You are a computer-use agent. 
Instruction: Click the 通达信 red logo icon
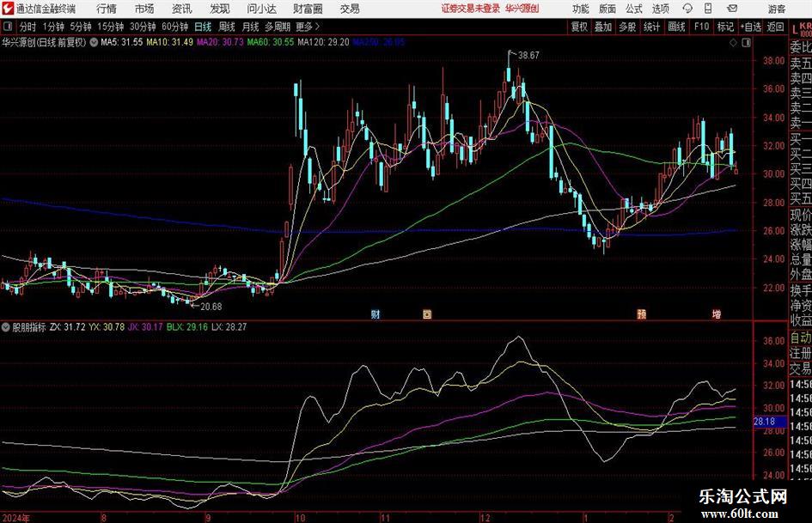click(x=8, y=9)
